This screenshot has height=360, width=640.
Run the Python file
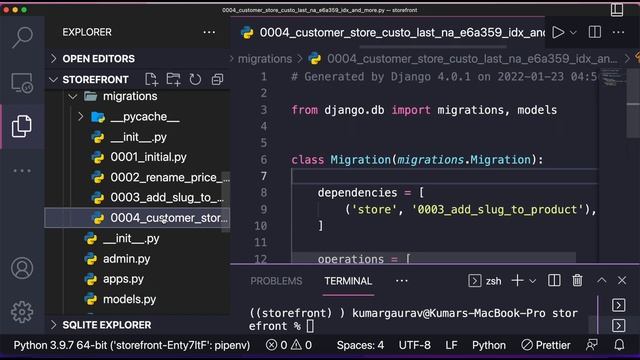click(558, 32)
